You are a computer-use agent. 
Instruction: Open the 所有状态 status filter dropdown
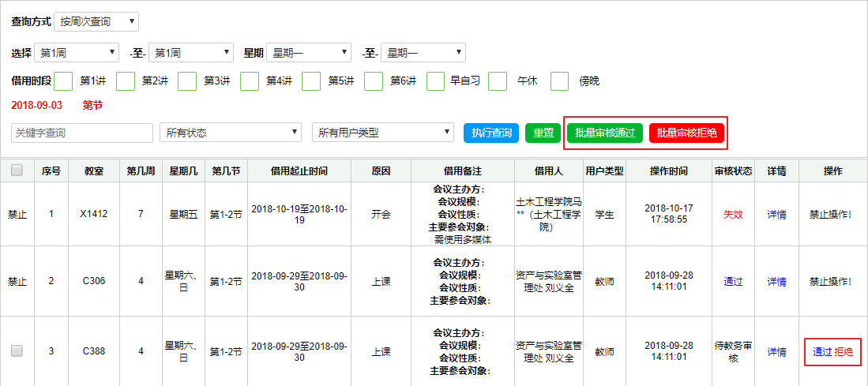click(230, 133)
